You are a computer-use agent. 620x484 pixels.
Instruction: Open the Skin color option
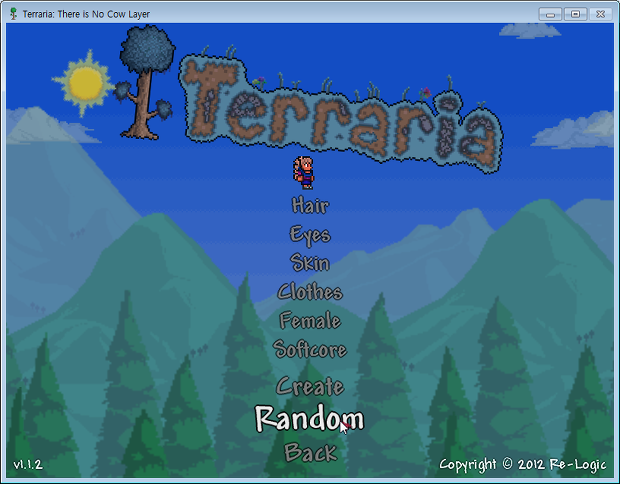pyautogui.click(x=310, y=263)
